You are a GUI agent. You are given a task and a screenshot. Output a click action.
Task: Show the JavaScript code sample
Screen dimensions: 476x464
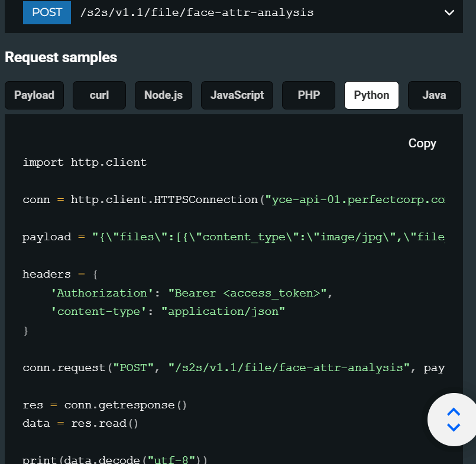click(x=237, y=95)
